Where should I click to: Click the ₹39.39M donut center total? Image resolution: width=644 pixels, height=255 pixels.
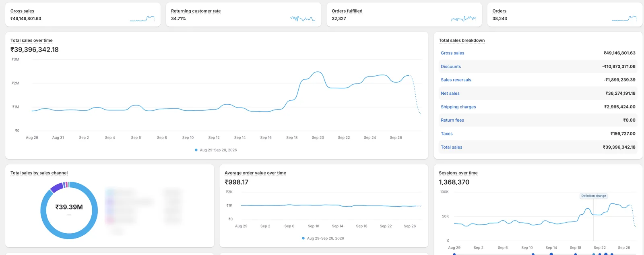(69, 207)
